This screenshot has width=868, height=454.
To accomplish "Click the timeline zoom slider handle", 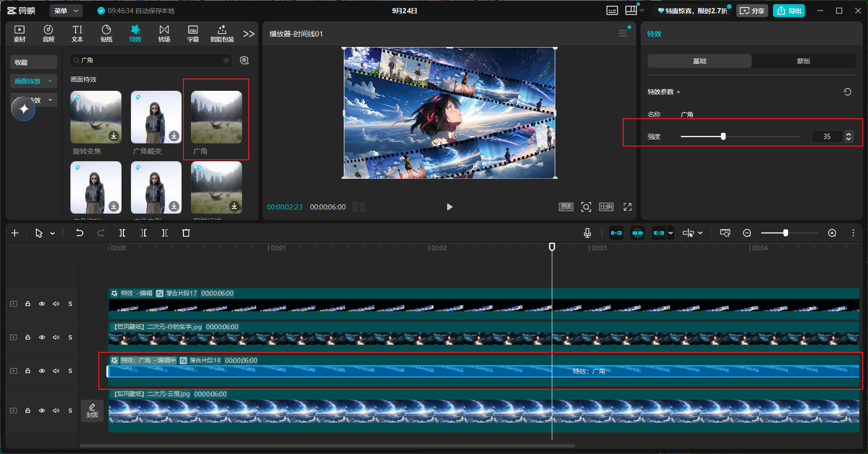I will pyautogui.click(x=786, y=233).
